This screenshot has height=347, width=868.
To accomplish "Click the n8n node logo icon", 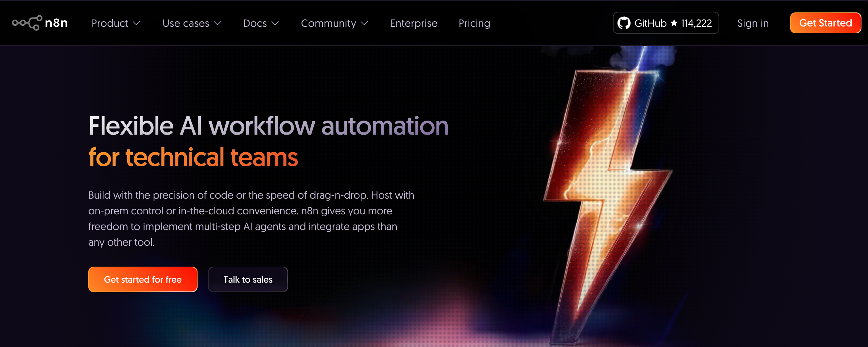I will click(x=27, y=23).
